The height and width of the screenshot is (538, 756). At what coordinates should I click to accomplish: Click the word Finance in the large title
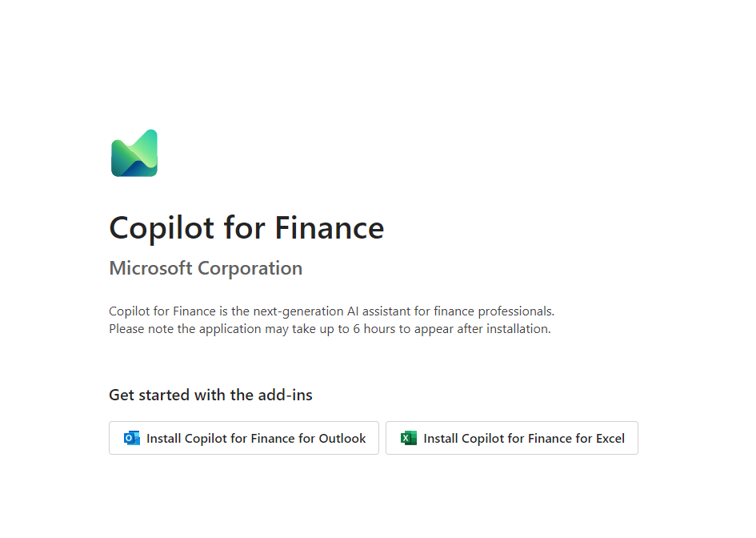(330, 228)
